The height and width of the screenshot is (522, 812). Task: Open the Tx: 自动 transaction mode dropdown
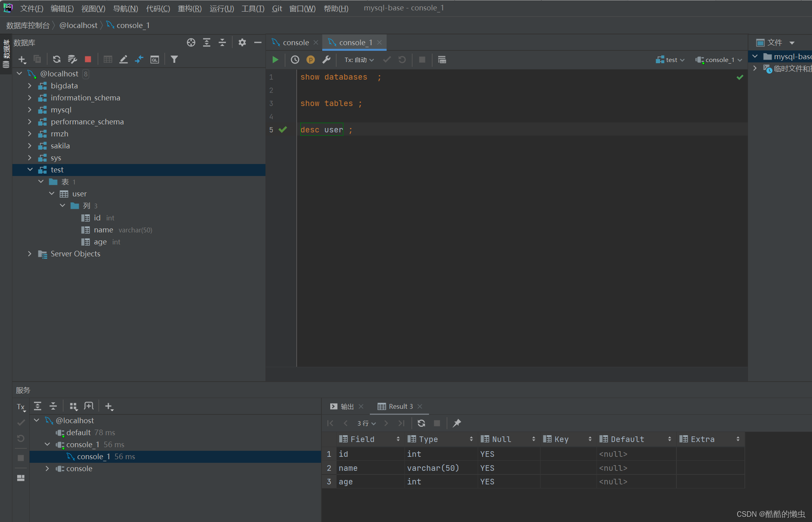pyautogui.click(x=359, y=60)
